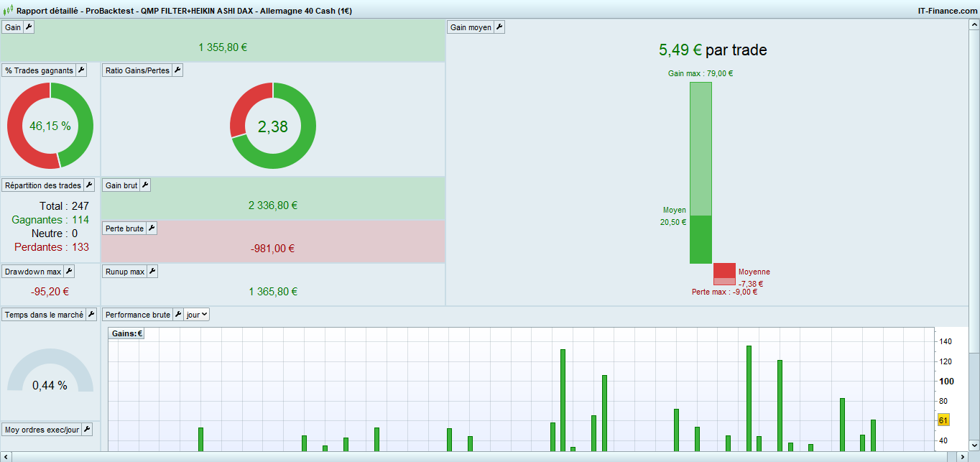Click the Gain brut label
Screen dimensions: 980x462
coord(121,185)
